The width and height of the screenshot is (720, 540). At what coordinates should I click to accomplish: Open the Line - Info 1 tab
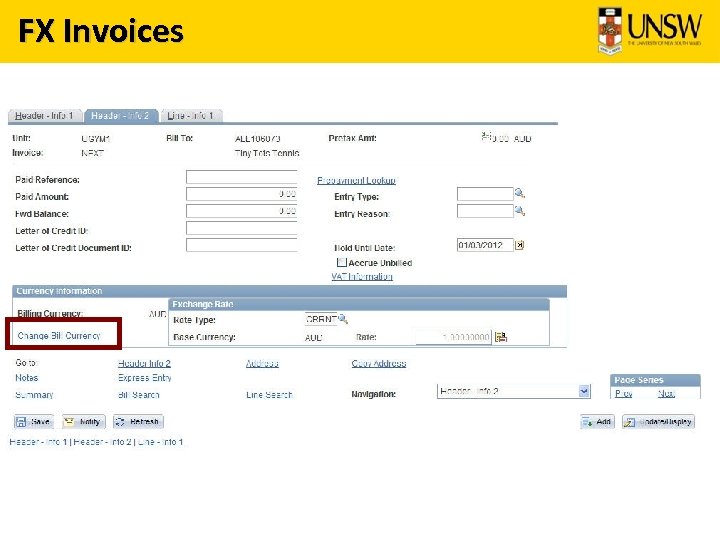coord(191,116)
